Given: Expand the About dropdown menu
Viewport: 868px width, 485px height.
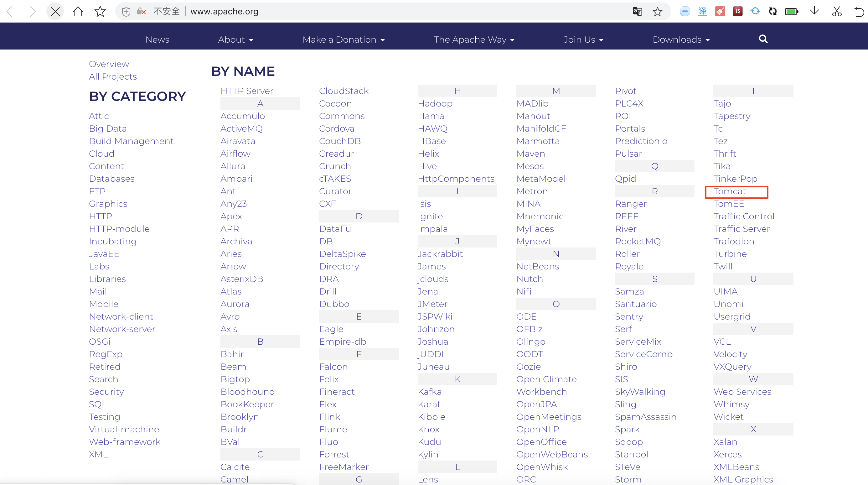Looking at the screenshot, I should [x=235, y=39].
